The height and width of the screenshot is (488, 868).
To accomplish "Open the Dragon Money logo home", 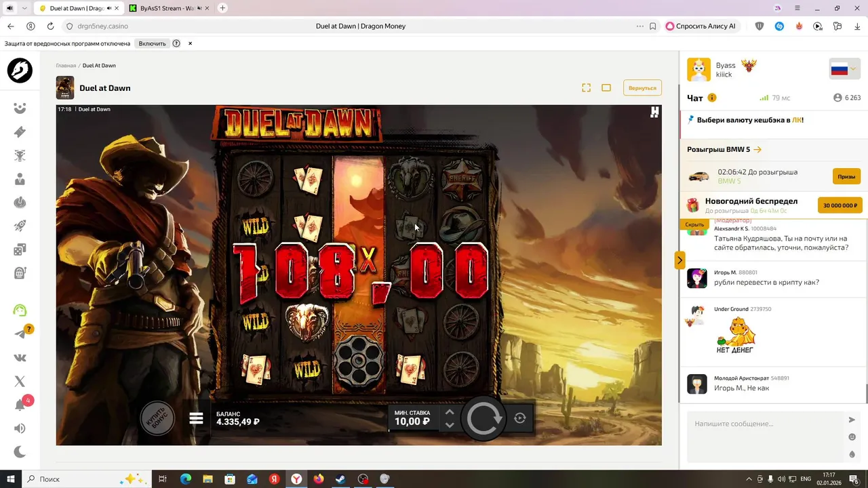I will pos(20,70).
